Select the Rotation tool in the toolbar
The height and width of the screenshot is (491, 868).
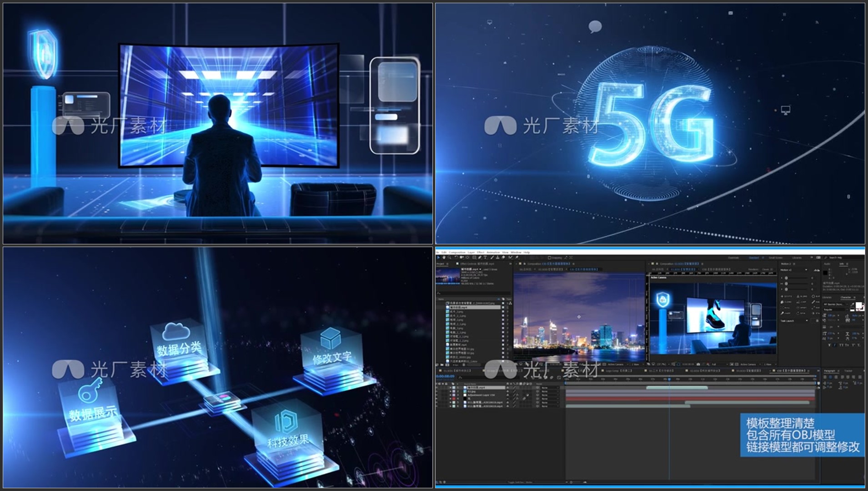point(456,258)
